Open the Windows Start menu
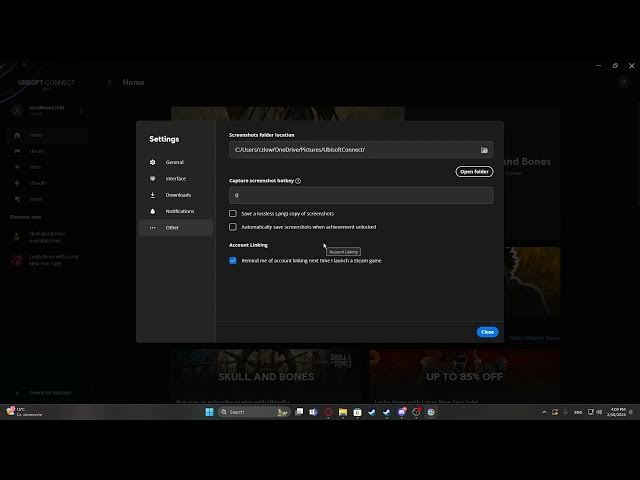This screenshot has width=640, height=480. [x=209, y=412]
